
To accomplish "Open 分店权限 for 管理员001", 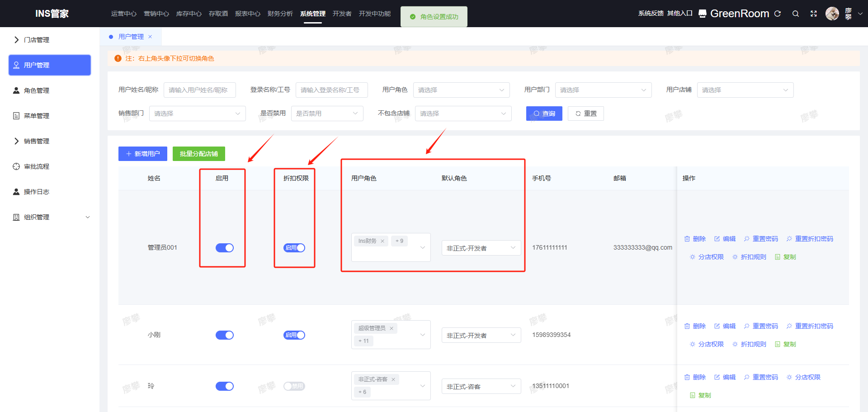I will tap(707, 257).
